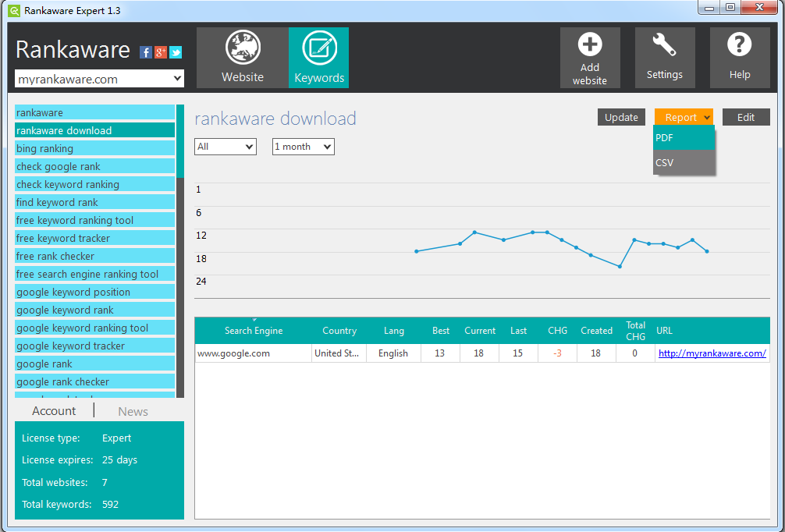
Task: Click the Rankaware app icon in title bar
Action: pos(14,10)
